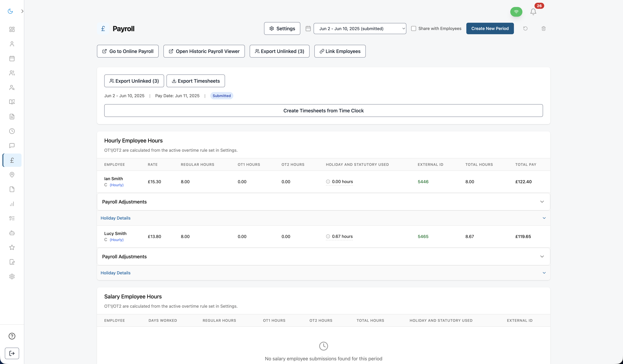Delete period using trash icon
Viewport: 623px width, 364px height.
tap(543, 28)
